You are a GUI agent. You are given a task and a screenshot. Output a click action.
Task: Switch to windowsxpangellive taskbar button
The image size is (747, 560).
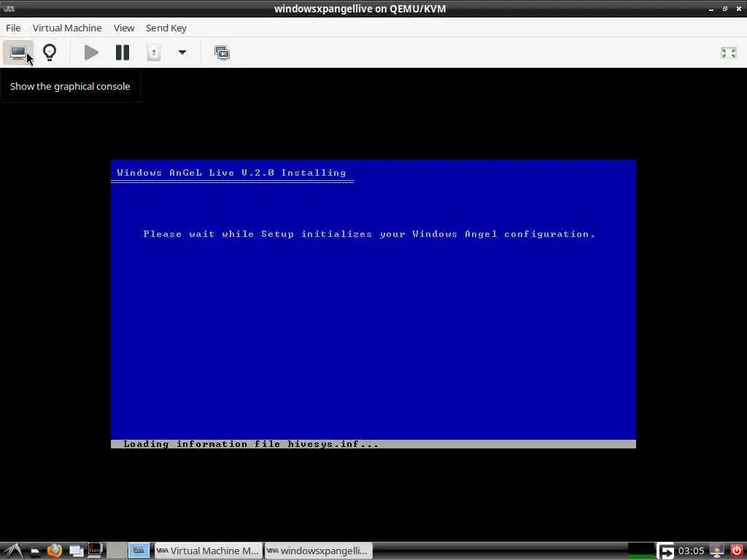(x=318, y=551)
